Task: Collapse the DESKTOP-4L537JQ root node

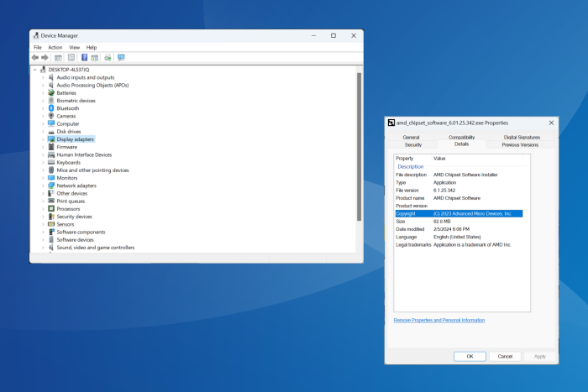Action: pyautogui.click(x=34, y=70)
